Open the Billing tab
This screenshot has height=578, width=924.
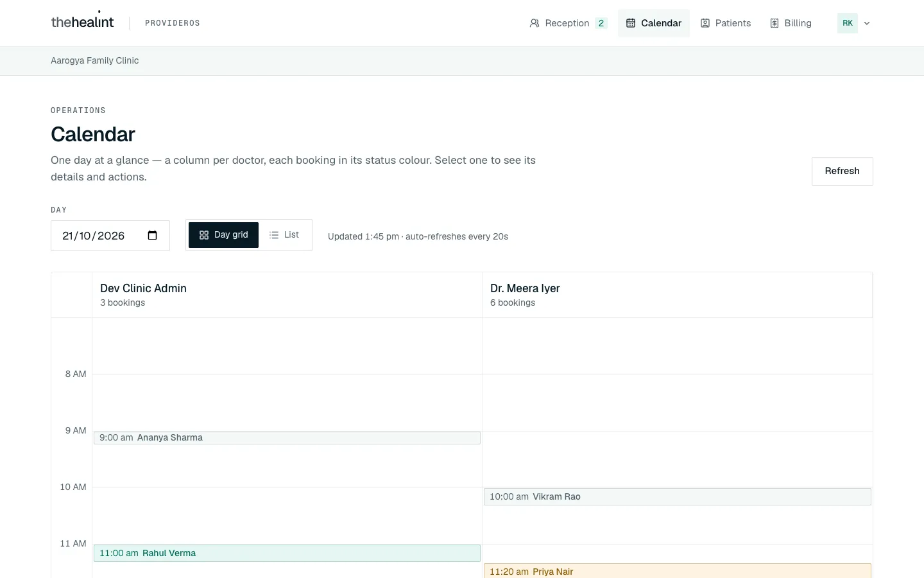[x=791, y=23]
